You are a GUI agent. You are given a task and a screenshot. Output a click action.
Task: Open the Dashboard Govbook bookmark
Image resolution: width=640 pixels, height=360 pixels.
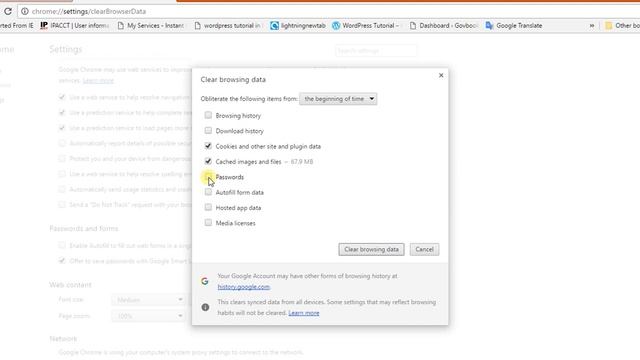[443, 26]
